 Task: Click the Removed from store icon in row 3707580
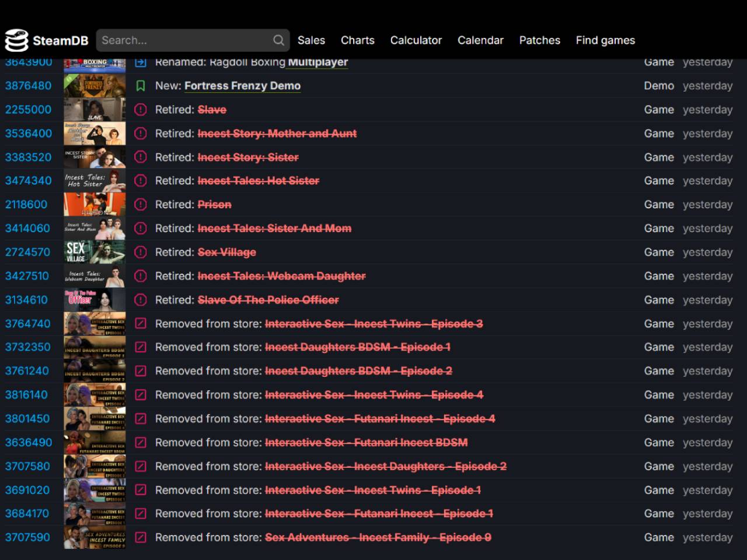[x=141, y=467]
